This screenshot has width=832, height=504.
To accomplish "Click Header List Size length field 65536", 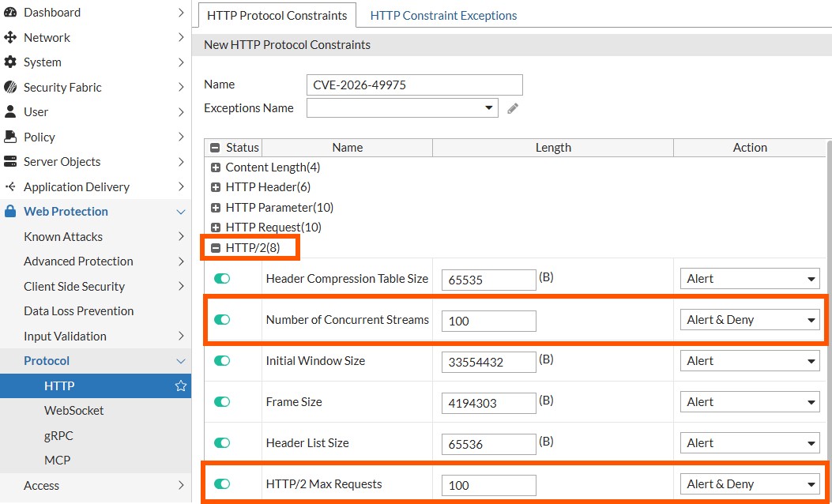I will [x=489, y=443].
